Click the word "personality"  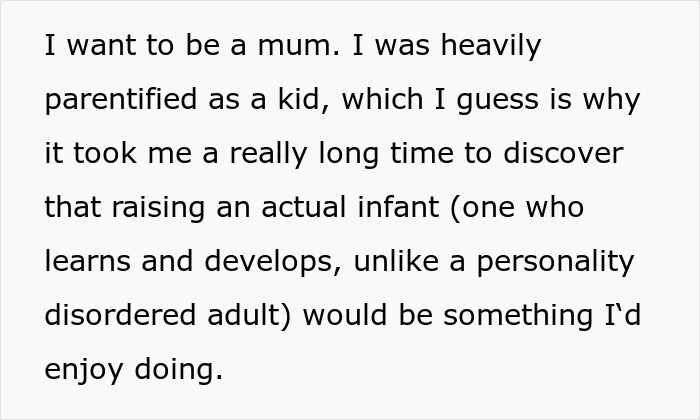tap(555, 262)
